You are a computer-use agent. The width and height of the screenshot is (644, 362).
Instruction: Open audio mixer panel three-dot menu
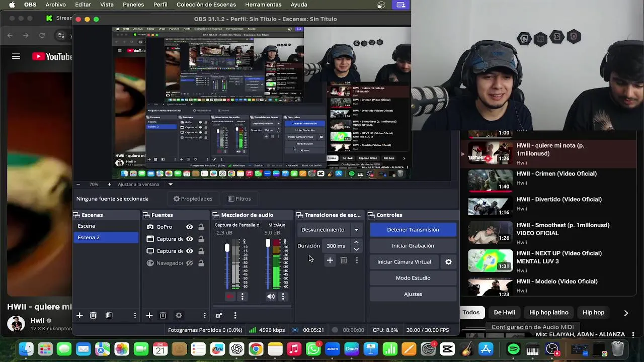pos(235,315)
